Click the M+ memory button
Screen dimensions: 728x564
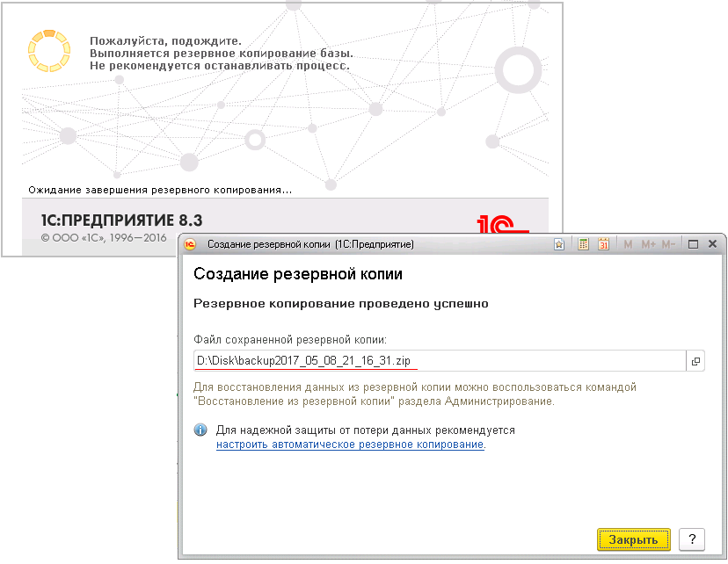[x=648, y=244]
